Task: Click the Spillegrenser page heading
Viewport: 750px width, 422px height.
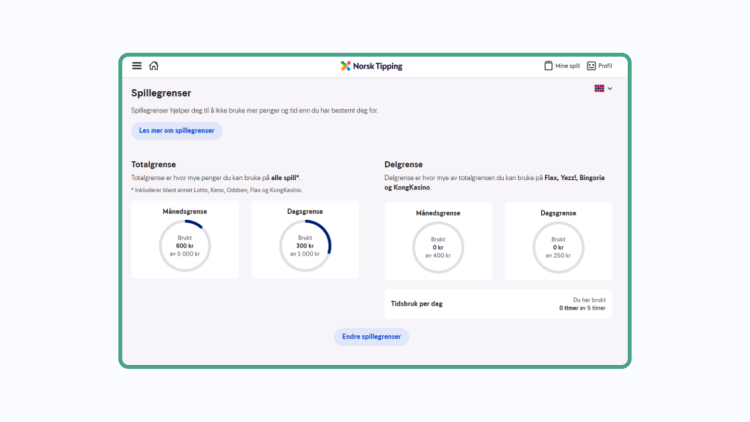Action: point(161,93)
